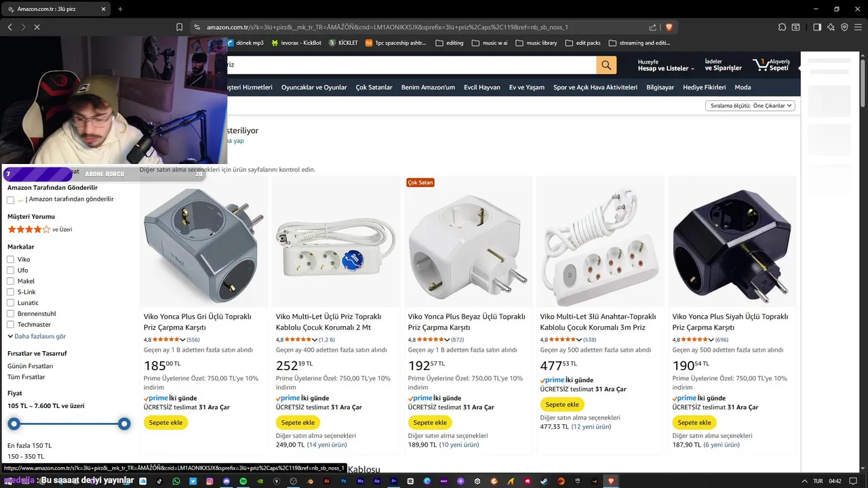Screen dimensions: 868x488
Task: Toggle the Brave sidebar panel icon
Action: click(817, 27)
